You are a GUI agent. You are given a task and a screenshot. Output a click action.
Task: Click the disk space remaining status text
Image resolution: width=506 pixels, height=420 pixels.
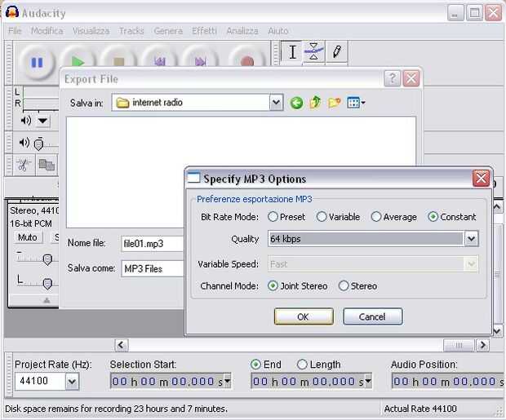pos(116,409)
